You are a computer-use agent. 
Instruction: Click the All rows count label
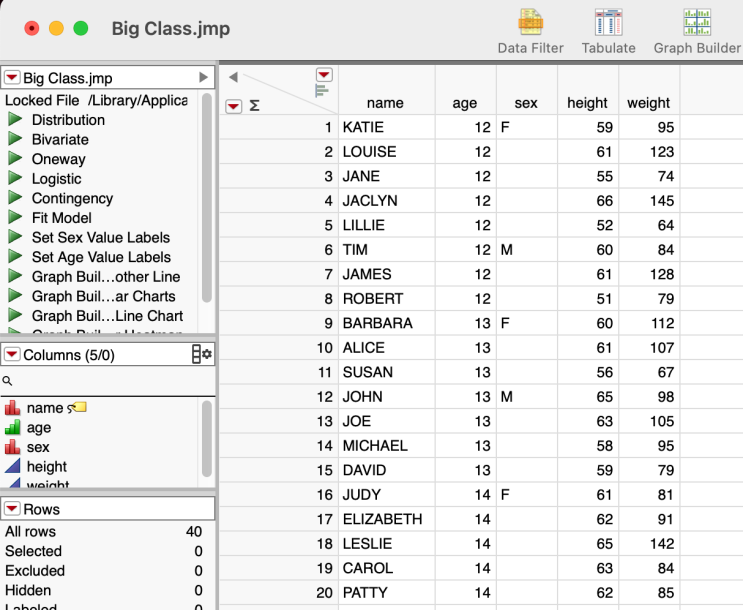click(30, 531)
